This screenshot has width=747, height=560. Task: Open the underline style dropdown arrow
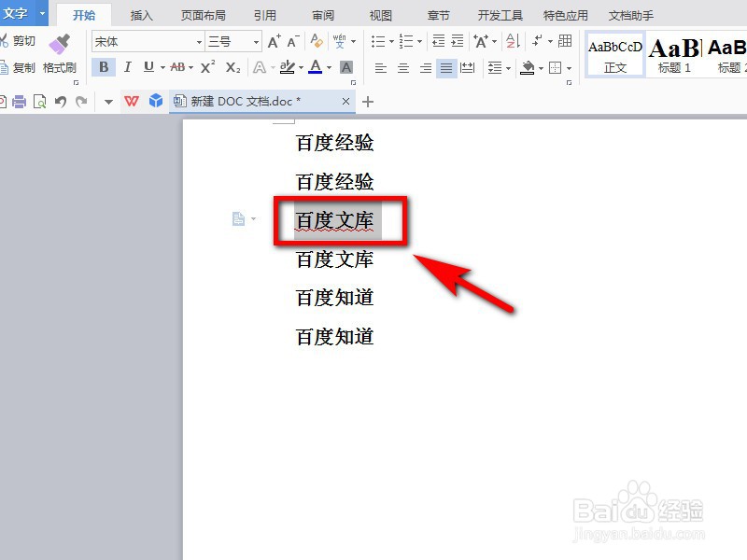pyautogui.click(x=162, y=67)
